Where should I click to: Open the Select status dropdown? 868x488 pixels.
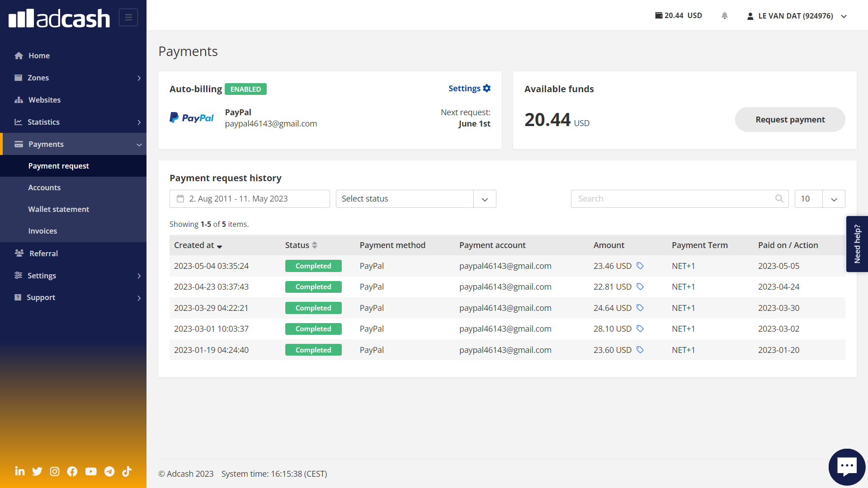tap(416, 199)
